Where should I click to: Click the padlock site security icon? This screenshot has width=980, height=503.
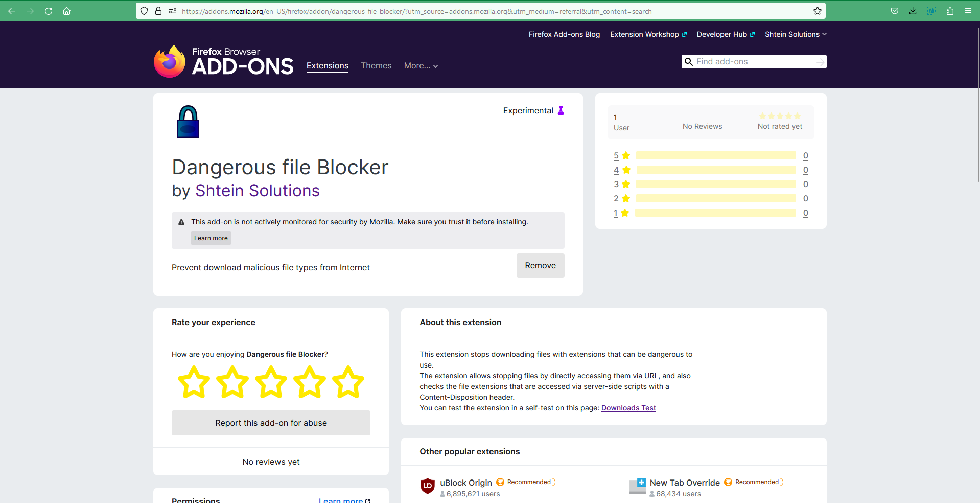[x=158, y=11]
